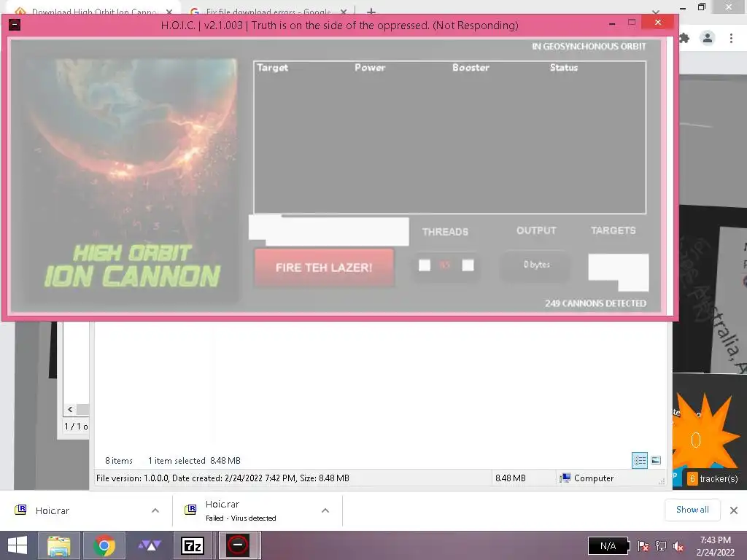This screenshot has height=560, width=747.
Task: Click the orange starburst 0 counter
Action: point(695,440)
